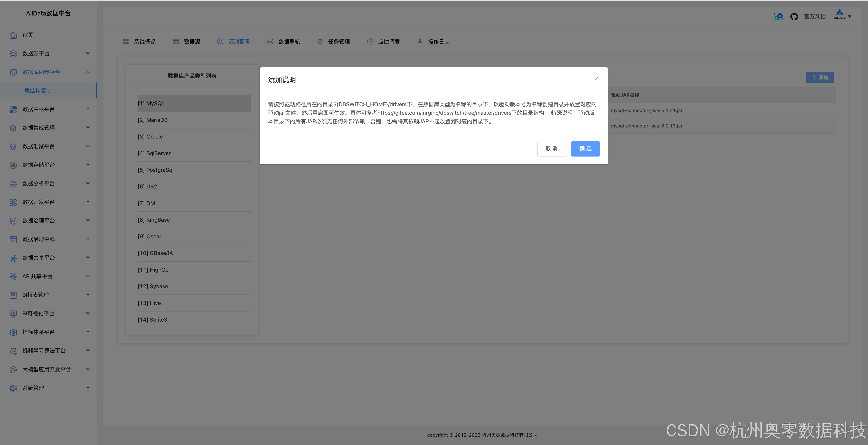
Task: Click the GitHub icon in header
Action: [x=794, y=16]
